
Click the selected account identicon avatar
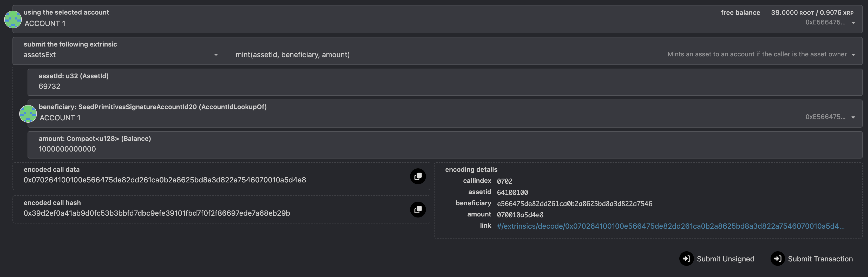13,19
